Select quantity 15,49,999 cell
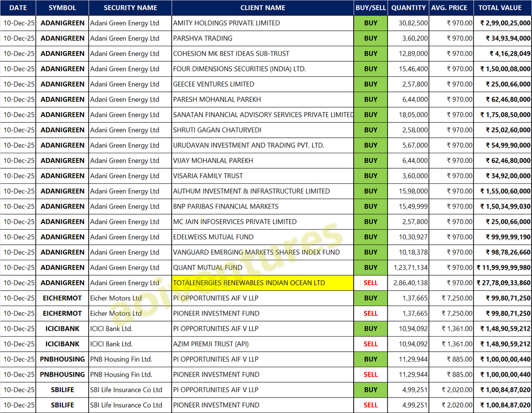Viewport: 532px width, 413px height. click(408, 206)
